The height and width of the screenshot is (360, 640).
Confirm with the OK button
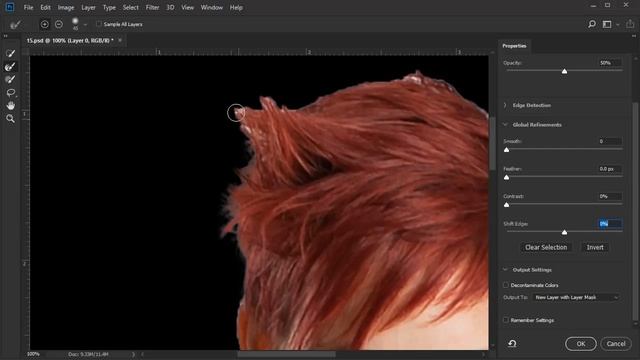pos(581,344)
